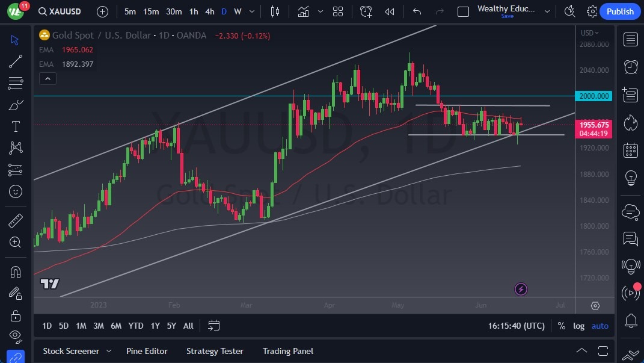Expand the favorite indicators dropdown arrow
Viewport: 644px width, 363px height.
click(320, 11)
